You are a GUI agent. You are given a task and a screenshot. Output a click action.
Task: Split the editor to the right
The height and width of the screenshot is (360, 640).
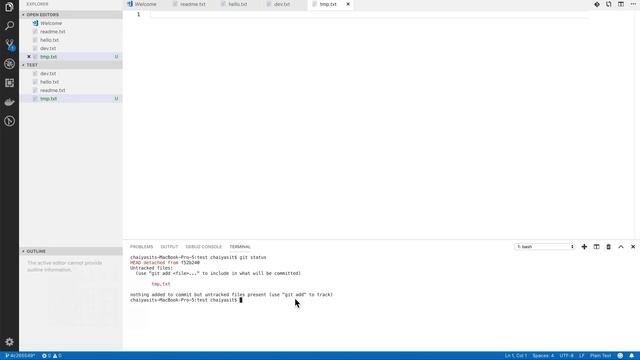[x=621, y=4]
